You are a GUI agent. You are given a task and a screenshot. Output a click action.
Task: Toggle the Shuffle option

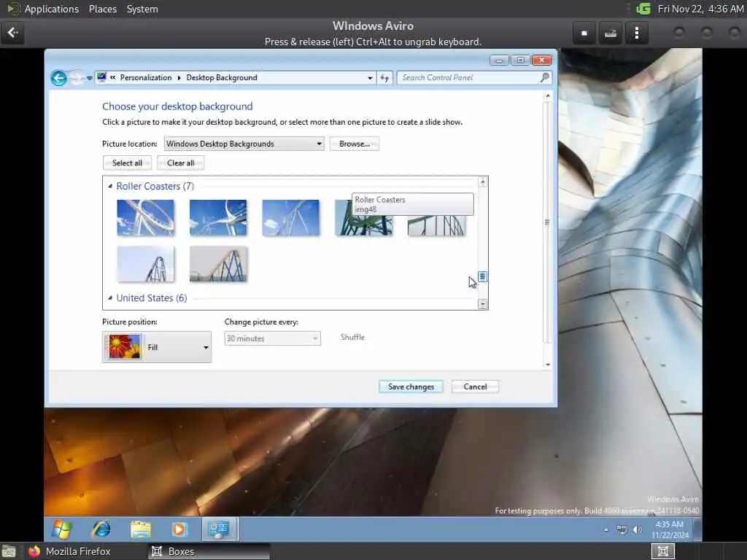(352, 337)
